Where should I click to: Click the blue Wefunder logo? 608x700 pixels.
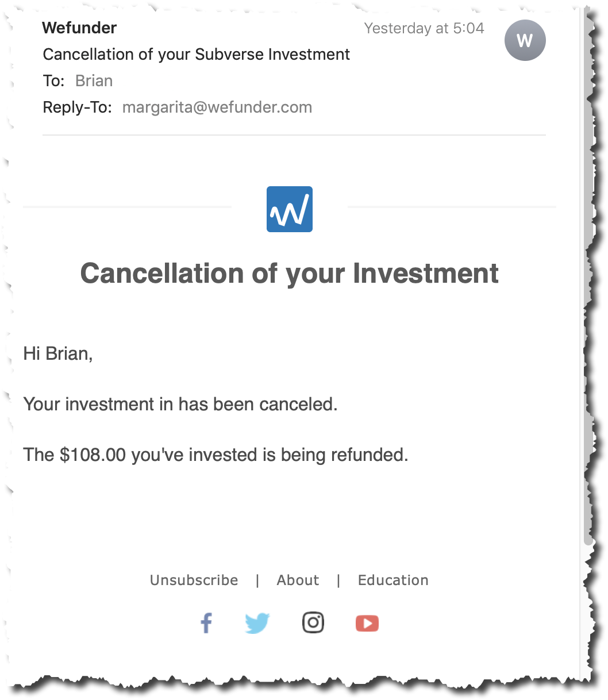[290, 209]
